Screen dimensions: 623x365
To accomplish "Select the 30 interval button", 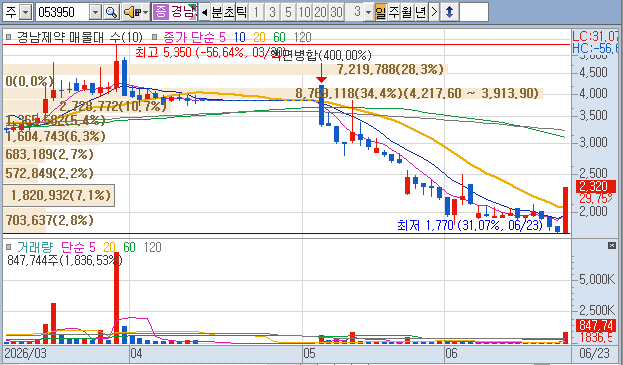I will tap(336, 12).
